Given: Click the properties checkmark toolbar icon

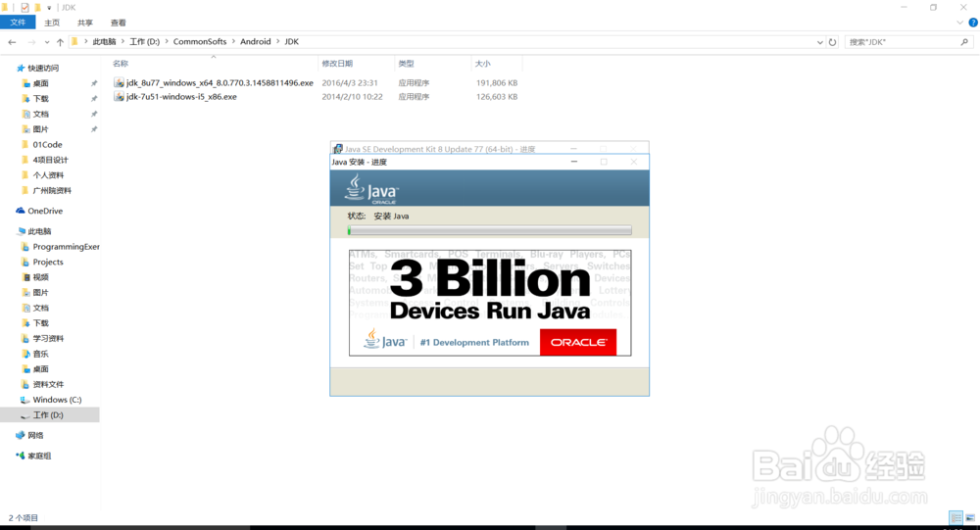Looking at the screenshot, I should (24, 8).
